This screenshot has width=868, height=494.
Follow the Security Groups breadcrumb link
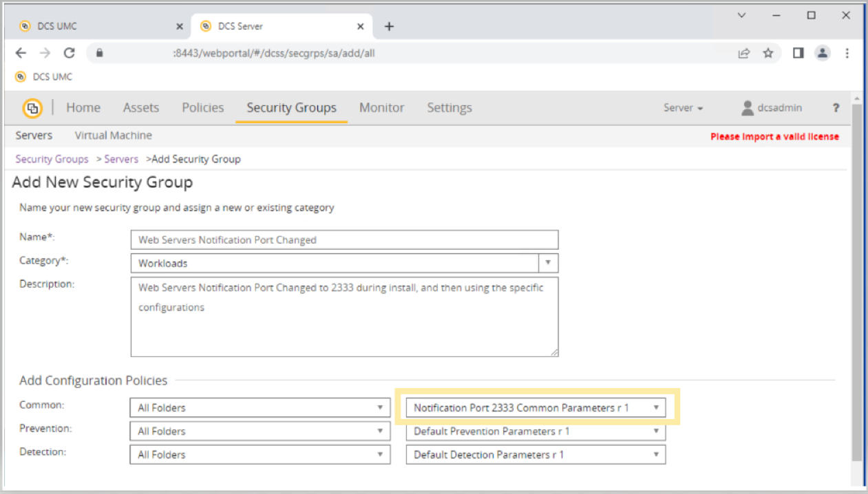(52, 159)
